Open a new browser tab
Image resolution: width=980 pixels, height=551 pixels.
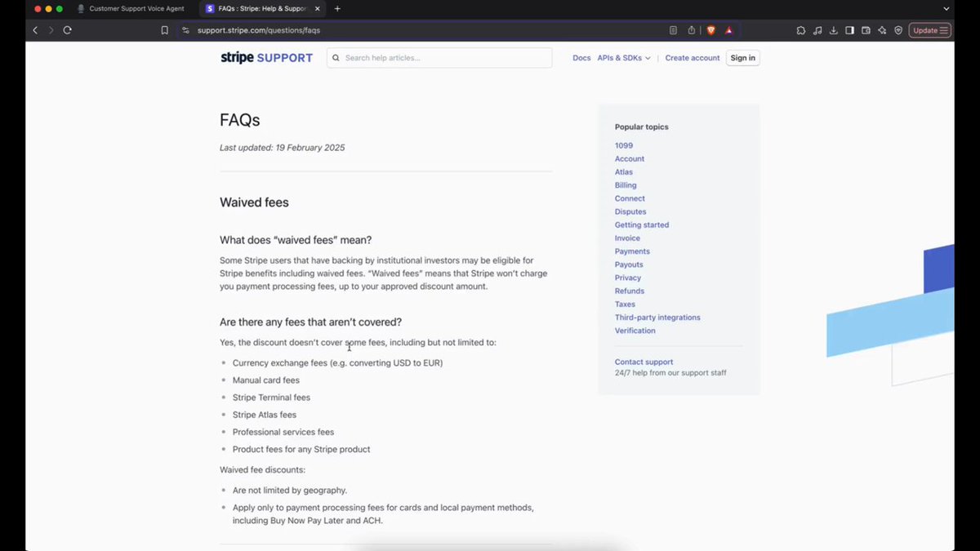point(337,8)
